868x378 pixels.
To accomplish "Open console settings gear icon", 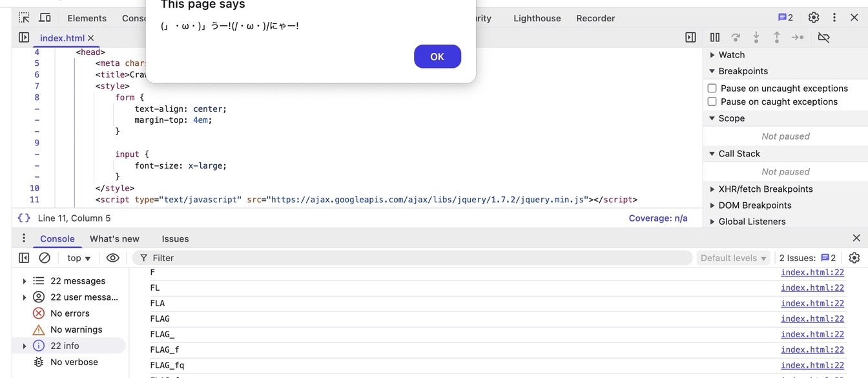I will pyautogui.click(x=854, y=258).
